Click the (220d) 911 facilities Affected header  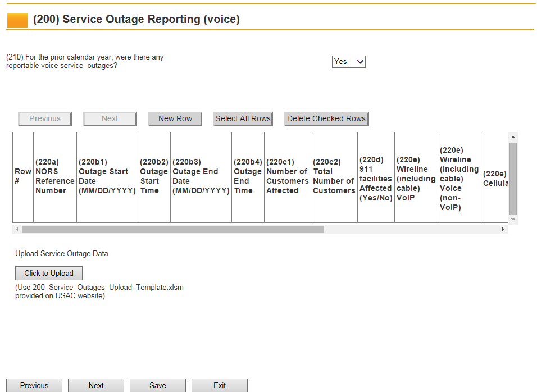coord(376,179)
